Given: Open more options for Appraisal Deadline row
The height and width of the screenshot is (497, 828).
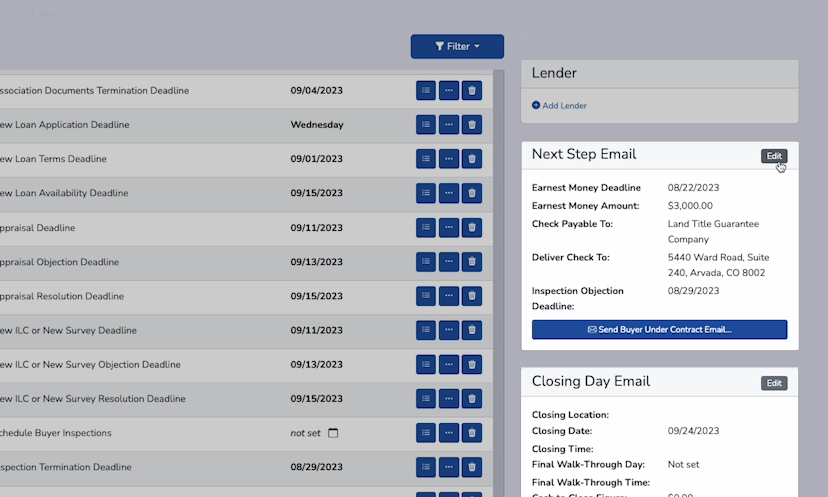Looking at the screenshot, I should (449, 228).
